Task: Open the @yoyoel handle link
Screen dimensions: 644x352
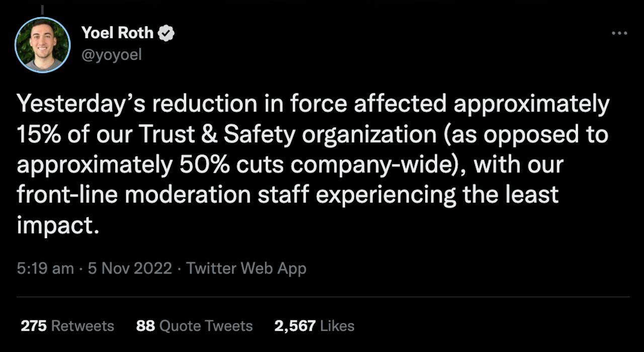Action: 111,54
